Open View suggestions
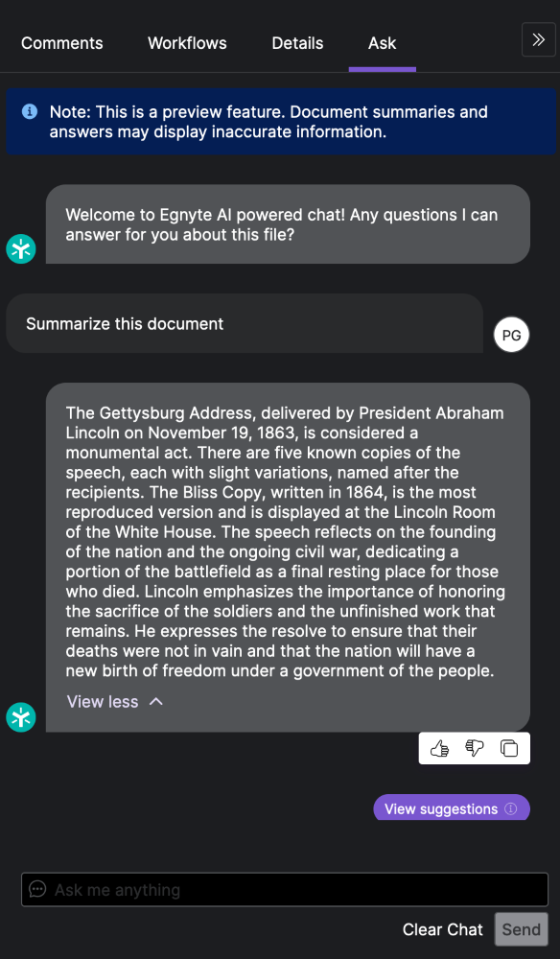Image resolution: width=560 pixels, height=959 pixels. coord(443,807)
